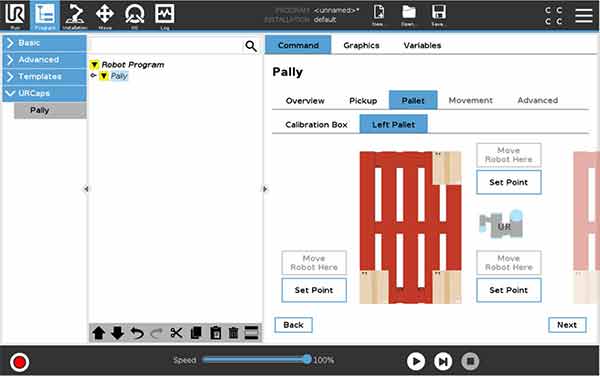Collapse Robot Program tree node
Image resolution: width=600 pixels, height=376 pixels.
[94, 65]
